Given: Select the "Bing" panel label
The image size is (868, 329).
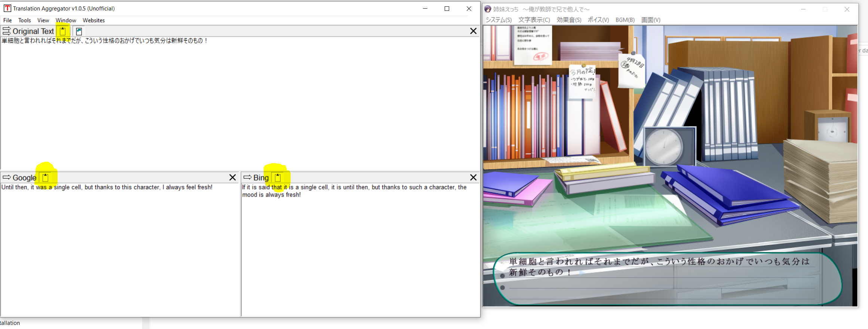Looking at the screenshot, I should (261, 177).
